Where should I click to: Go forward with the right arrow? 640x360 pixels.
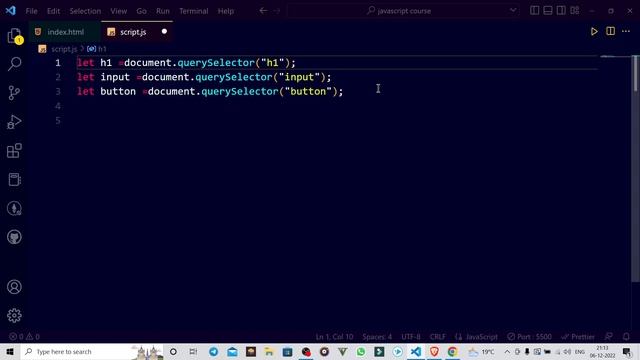click(277, 11)
